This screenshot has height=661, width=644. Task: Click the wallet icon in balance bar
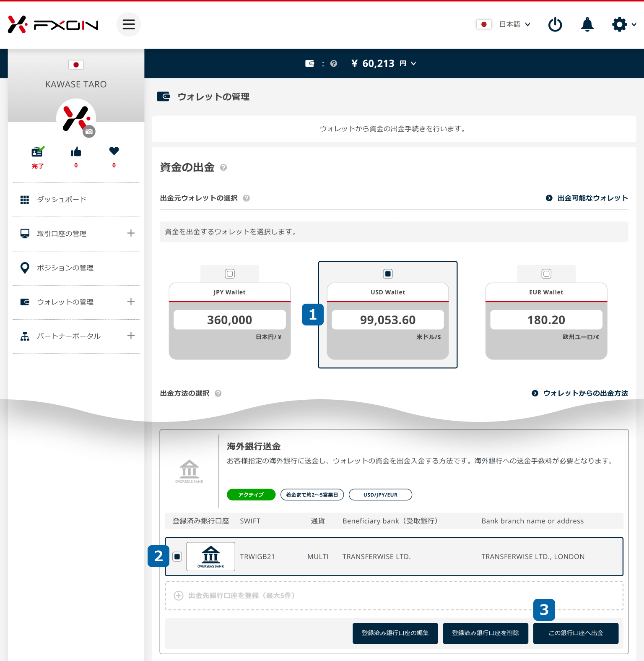click(x=310, y=63)
